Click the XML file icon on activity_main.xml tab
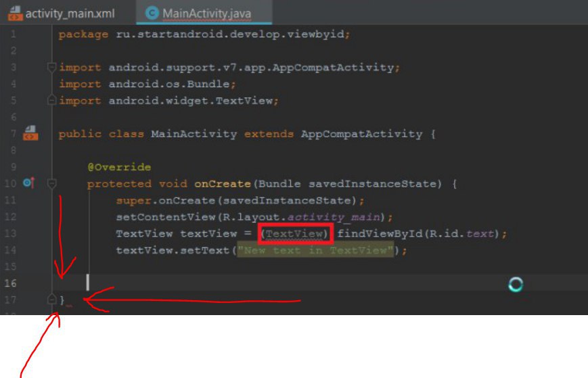 [16, 14]
